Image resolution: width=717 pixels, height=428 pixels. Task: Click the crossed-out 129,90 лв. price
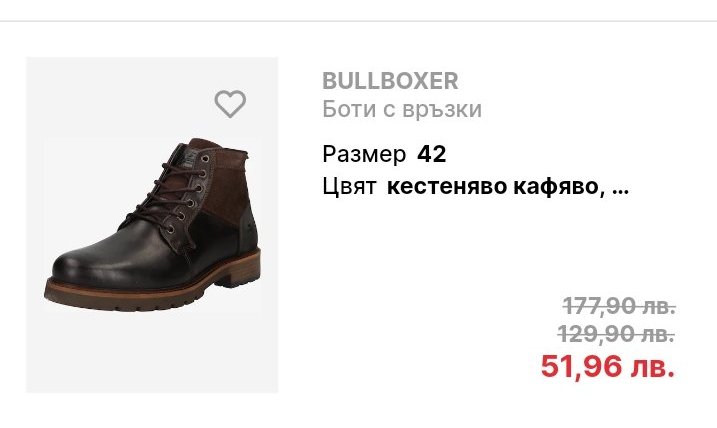click(x=616, y=333)
